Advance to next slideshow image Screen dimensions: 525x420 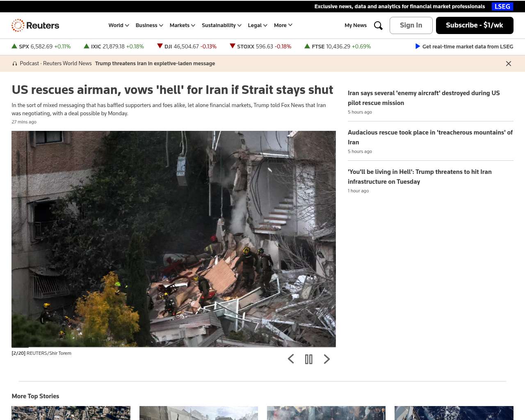(326, 359)
